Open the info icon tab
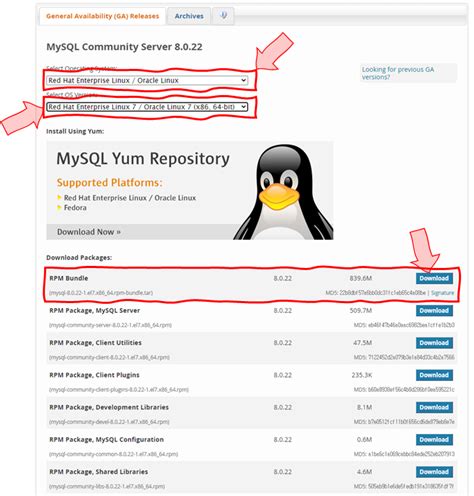The width and height of the screenshot is (474, 496). pos(224,15)
